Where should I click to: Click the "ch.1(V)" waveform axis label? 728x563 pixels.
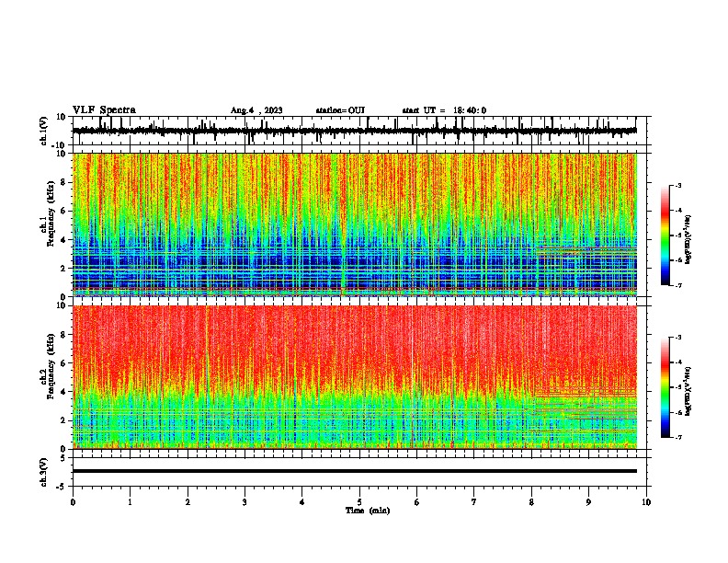tap(44, 131)
